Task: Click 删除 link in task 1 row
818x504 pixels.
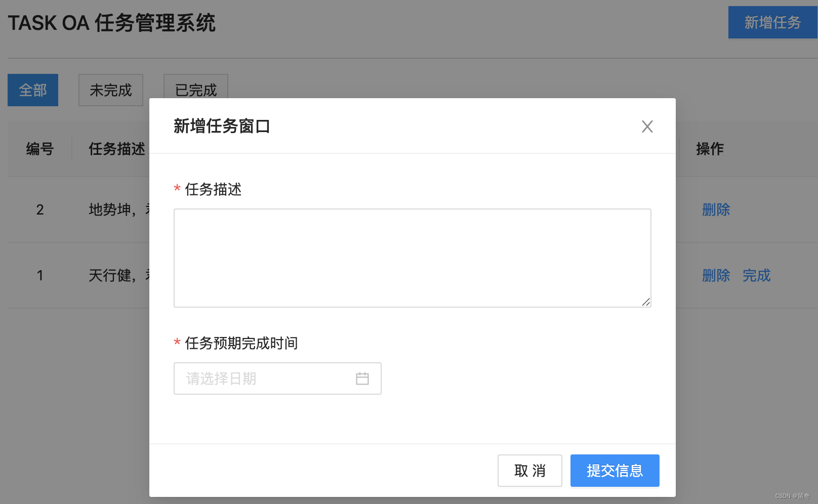Action: point(716,275)
